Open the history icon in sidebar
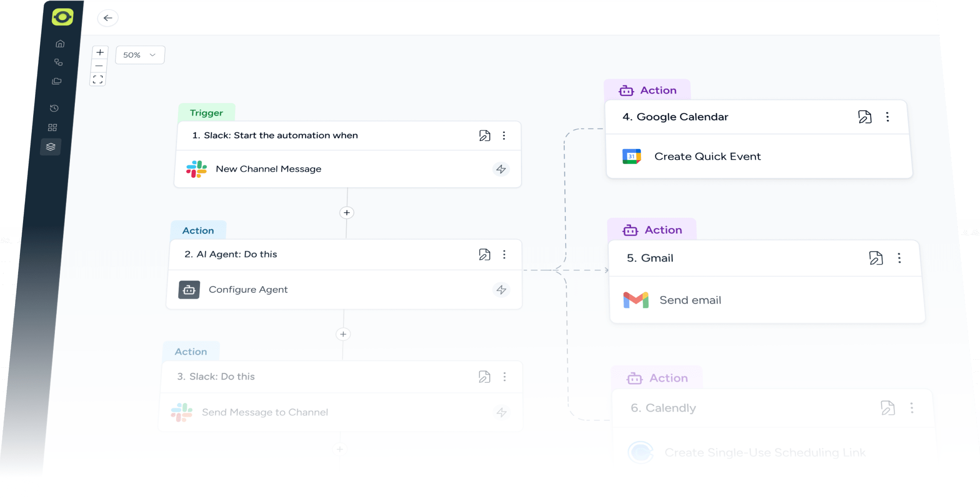 click(x=54, y=108)
